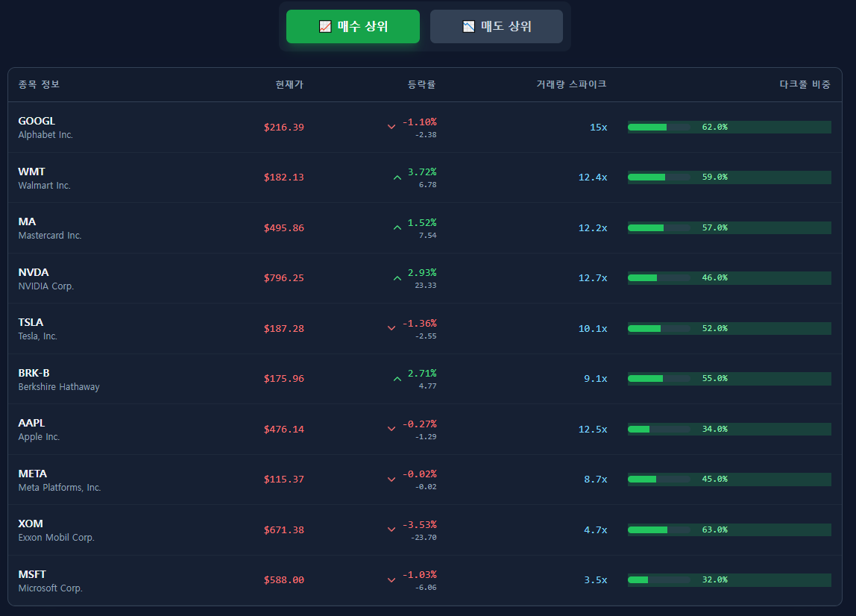
Task: Click the AAPL dark pool 34.0% bar
Action: [x=729, y=430]
